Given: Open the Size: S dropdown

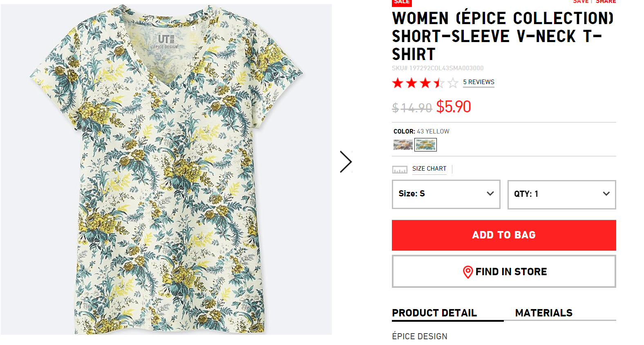Looking at the screenshot, I should tap(446, 194).
